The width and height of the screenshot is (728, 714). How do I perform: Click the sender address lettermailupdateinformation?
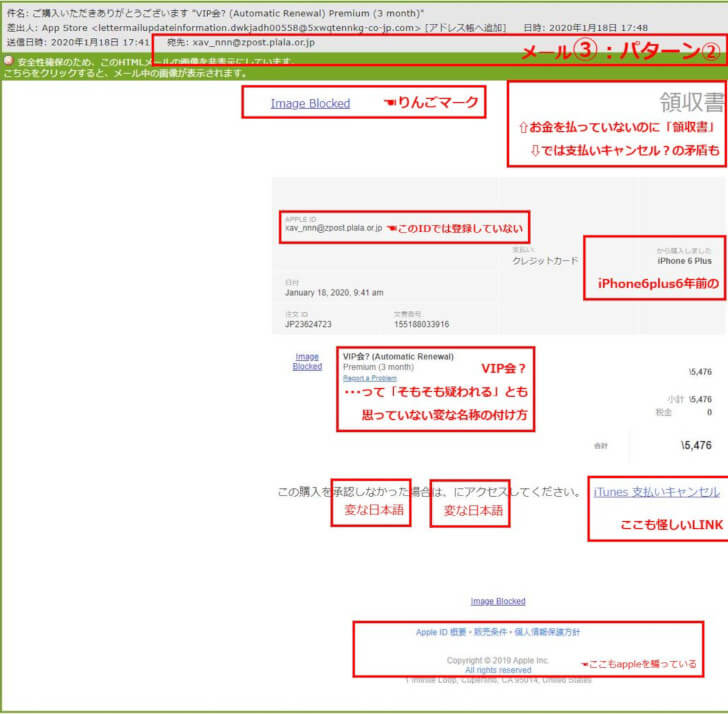coord(256,28)
